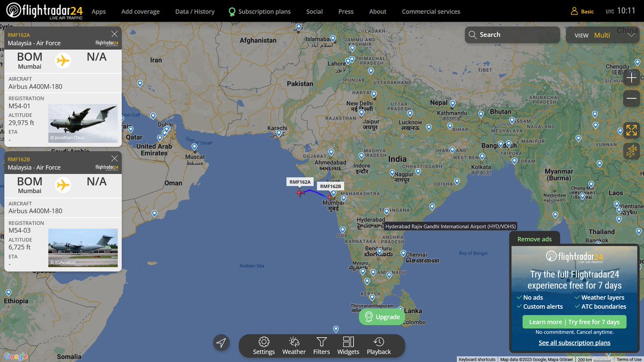The image size is (644, 362).
Task: Click the Flightradar24 logo
Action: (x=44, y=11)
